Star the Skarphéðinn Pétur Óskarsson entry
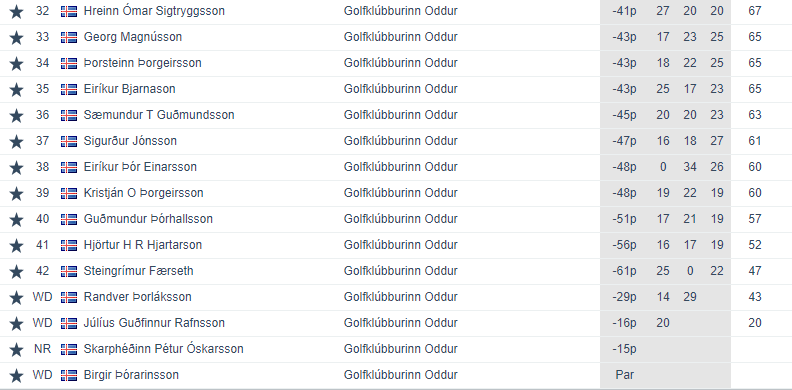This screenshot has height=390, width=792. (16, 350)
